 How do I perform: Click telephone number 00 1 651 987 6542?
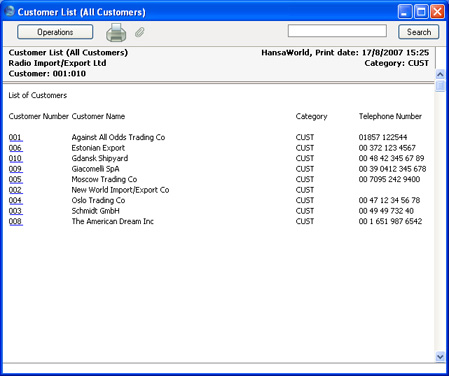(x=390, y=221)
